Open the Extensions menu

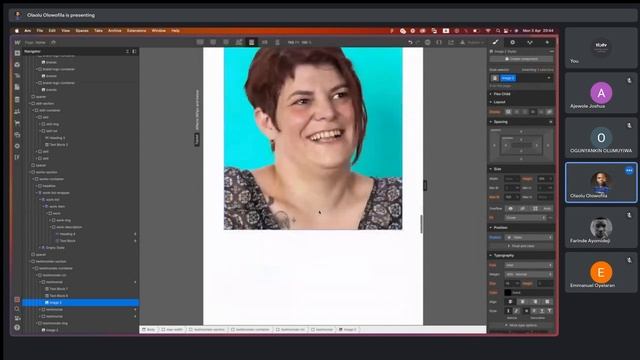136,31
